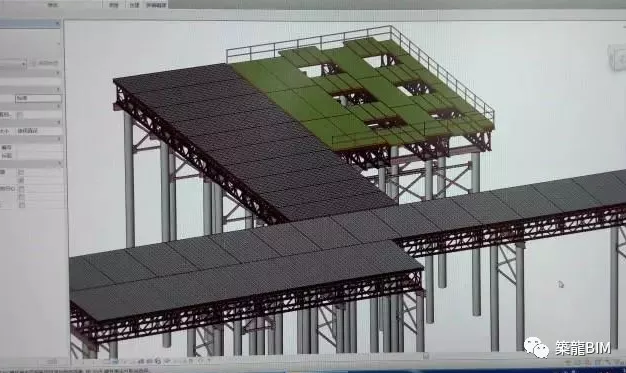Collapse the section header just below the type selector
Image resolution: width=626 pixels, height=373 pixels.
tap(59, 73)
